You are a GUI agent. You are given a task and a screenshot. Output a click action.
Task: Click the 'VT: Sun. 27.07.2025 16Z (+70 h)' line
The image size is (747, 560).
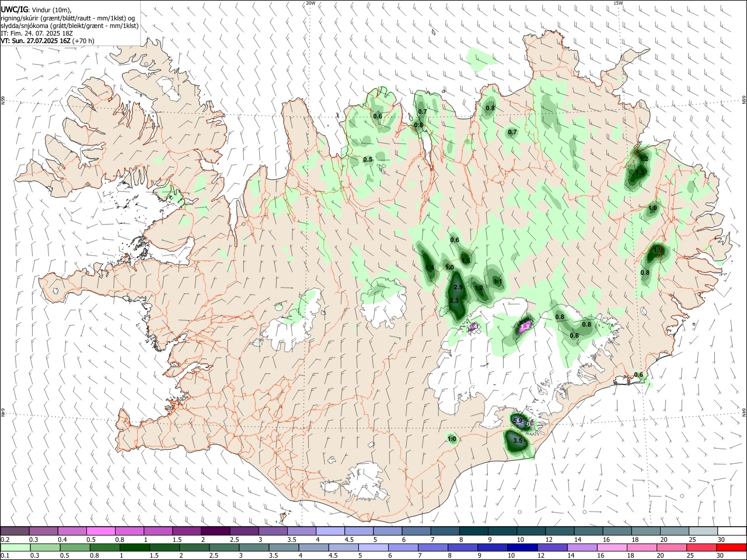click(x=47, y=41)
